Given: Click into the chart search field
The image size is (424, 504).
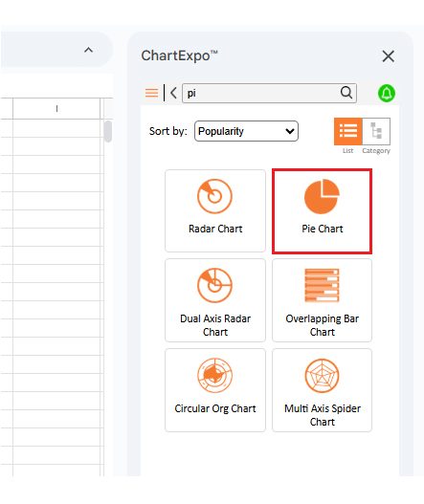Looking at the screenshot, I should point(269,93).
